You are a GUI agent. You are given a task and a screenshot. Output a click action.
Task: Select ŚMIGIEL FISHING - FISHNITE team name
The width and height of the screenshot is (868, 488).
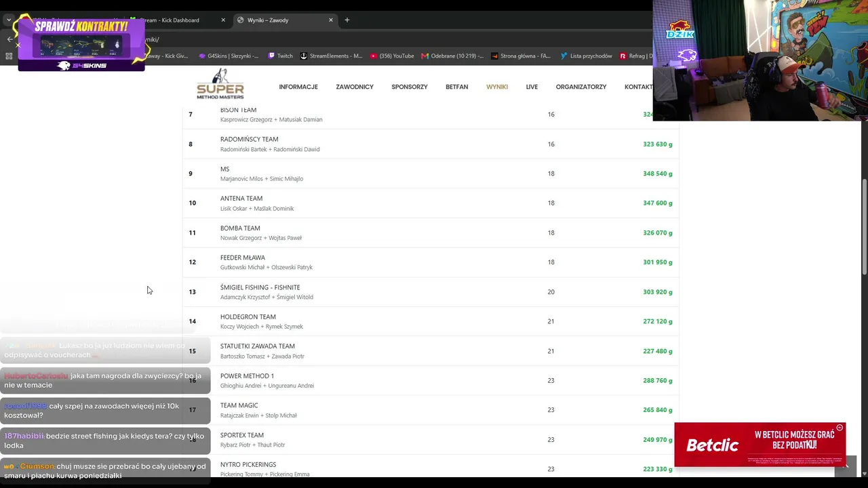click(260, 287)
